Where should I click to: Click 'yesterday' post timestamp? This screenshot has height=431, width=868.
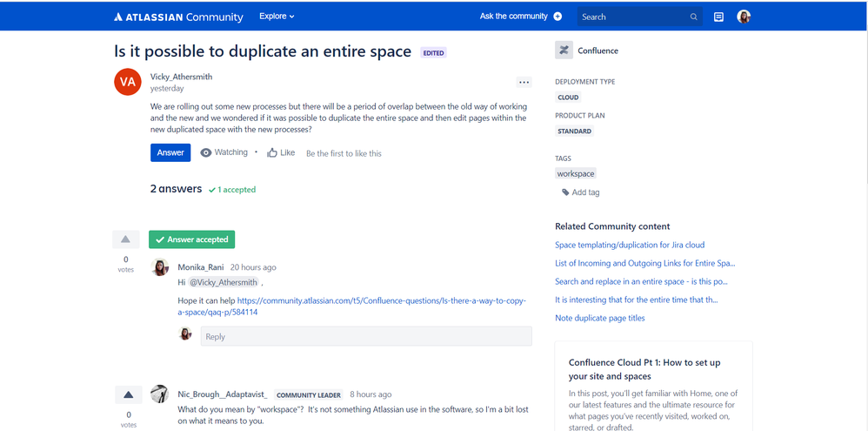click(x=167, y=88)
